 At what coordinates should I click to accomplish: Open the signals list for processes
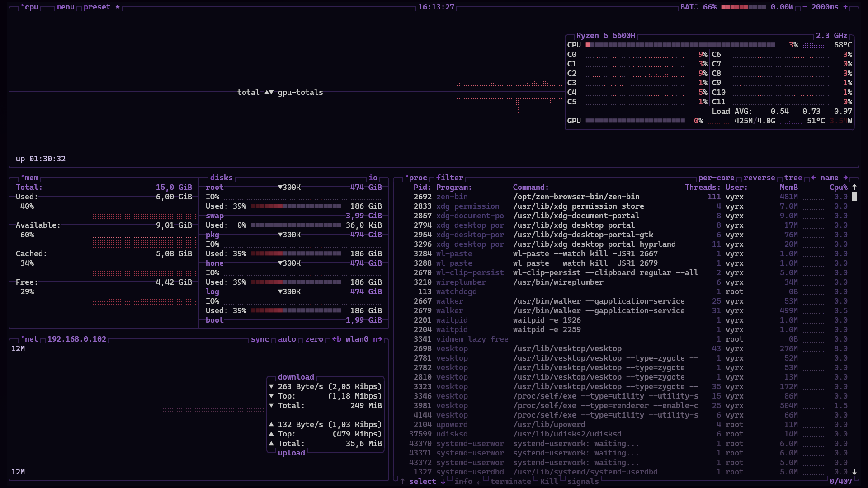click(x=583, y=481)
